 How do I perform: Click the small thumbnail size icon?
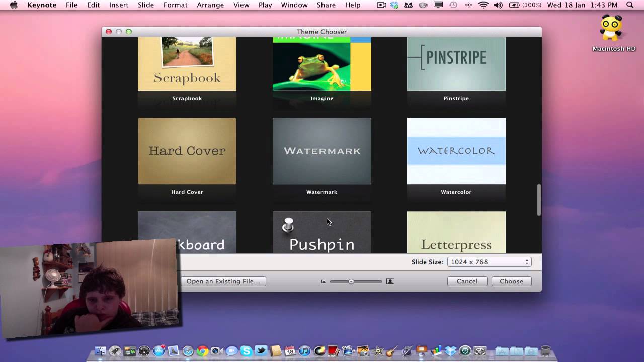coord(324,281)
